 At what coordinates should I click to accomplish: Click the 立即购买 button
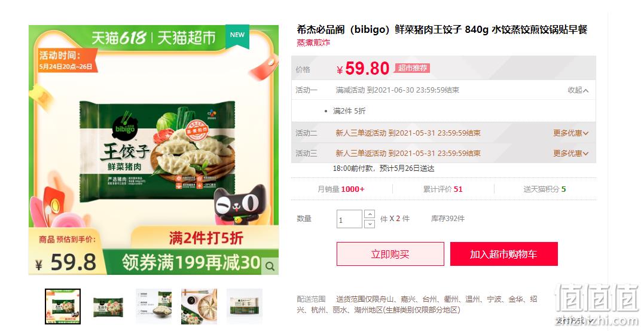tap(390, 254)
